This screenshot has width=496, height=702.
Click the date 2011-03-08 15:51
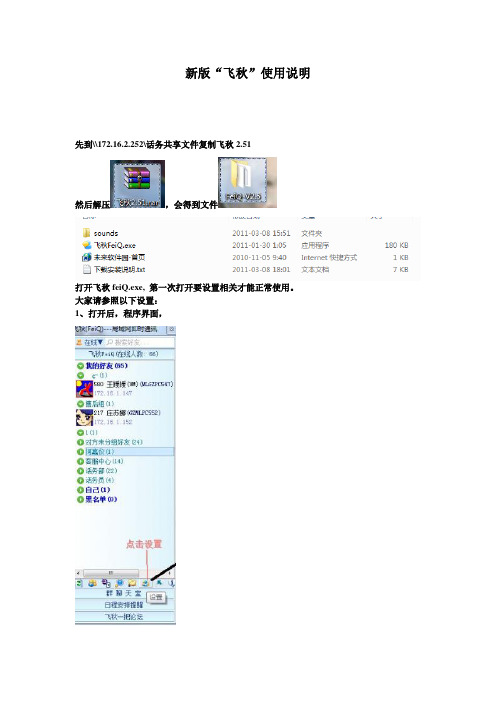(261, 233)
